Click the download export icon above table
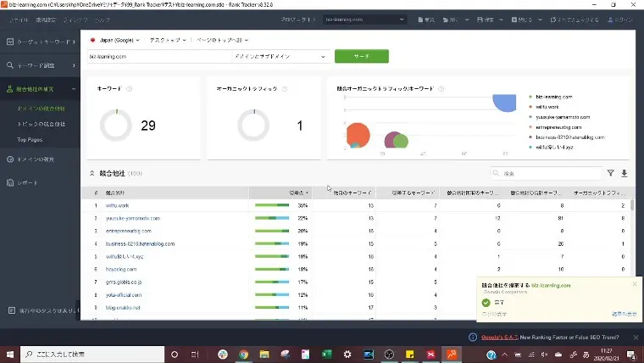The height and width of the screenshot is (363, 644). tap(625, 173)
